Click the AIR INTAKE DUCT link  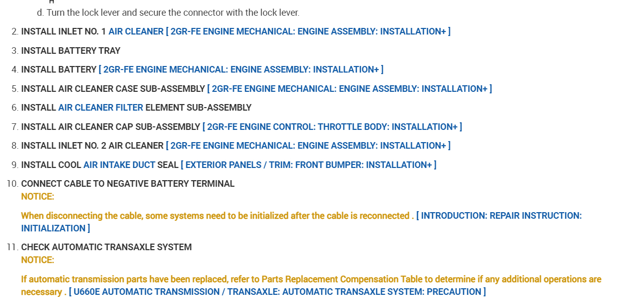119,165
